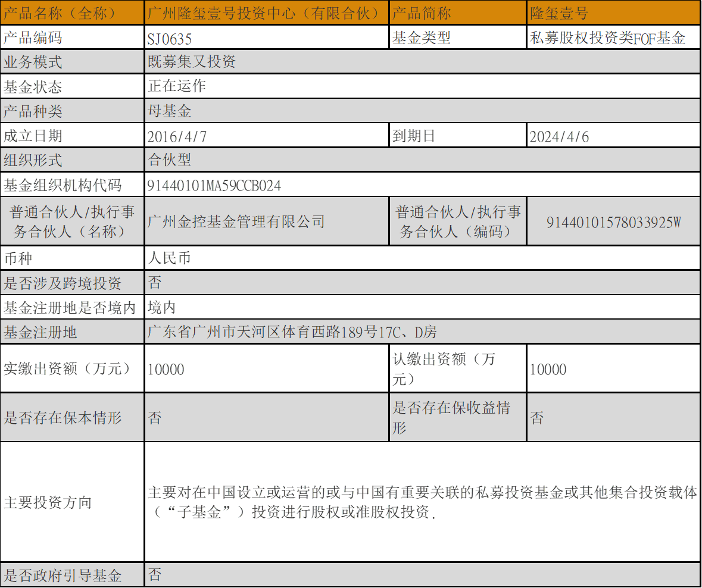The width and height of the screenshot is (702, 588).
Task: Click the 基金组织机构代码 label
Action: point(63,185)
